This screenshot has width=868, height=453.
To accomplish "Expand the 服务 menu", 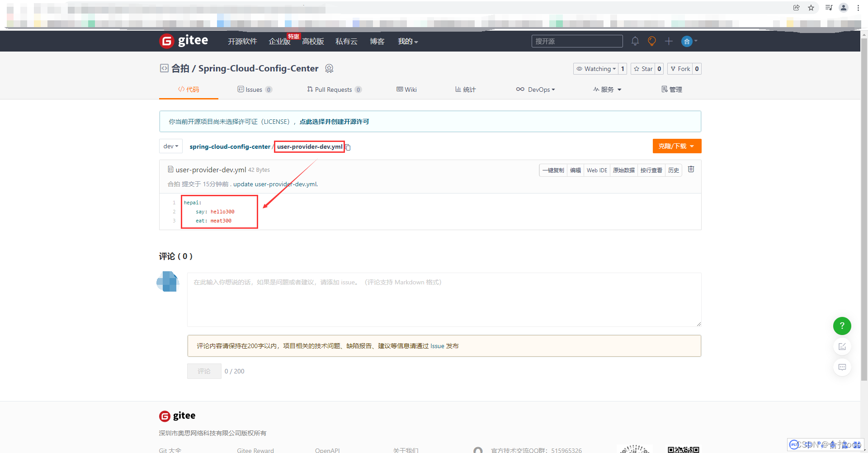I will [607, 90].
